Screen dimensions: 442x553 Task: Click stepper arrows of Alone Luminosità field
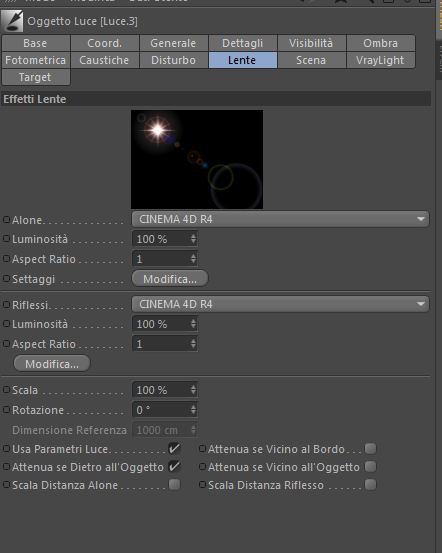193,239
